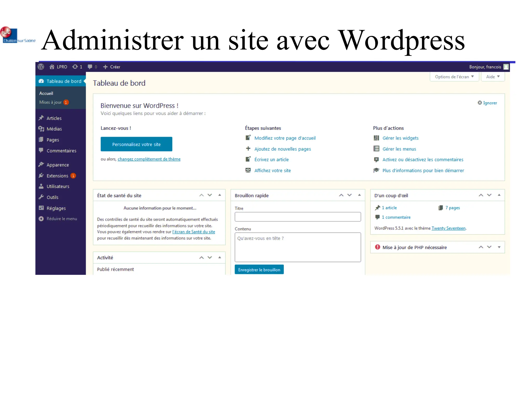
Task: Click Affichez votre site link
Action: click(272, 170)
